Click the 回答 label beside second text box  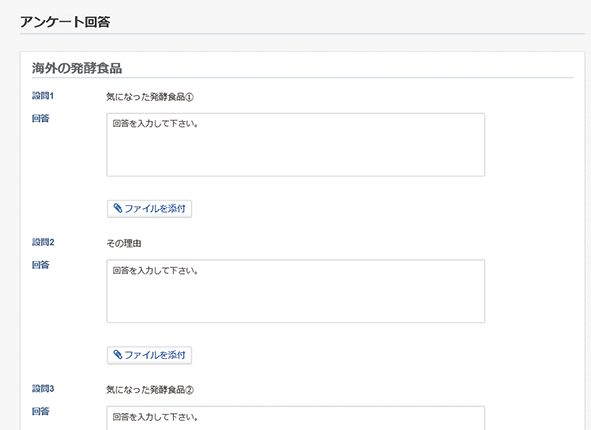pyautogui.click(x=41, y=265)
